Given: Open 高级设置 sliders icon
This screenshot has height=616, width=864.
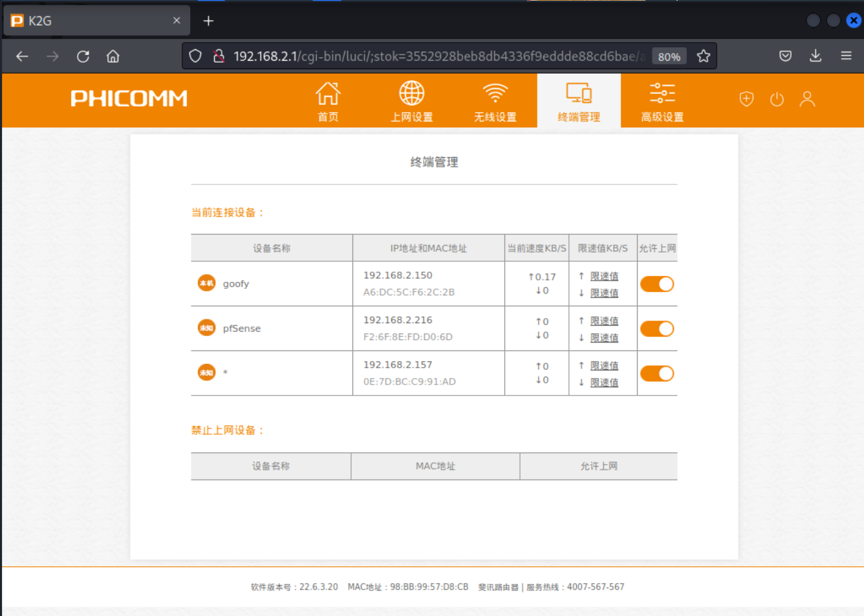Looking at the screenshot, I should tap(662, 94).
